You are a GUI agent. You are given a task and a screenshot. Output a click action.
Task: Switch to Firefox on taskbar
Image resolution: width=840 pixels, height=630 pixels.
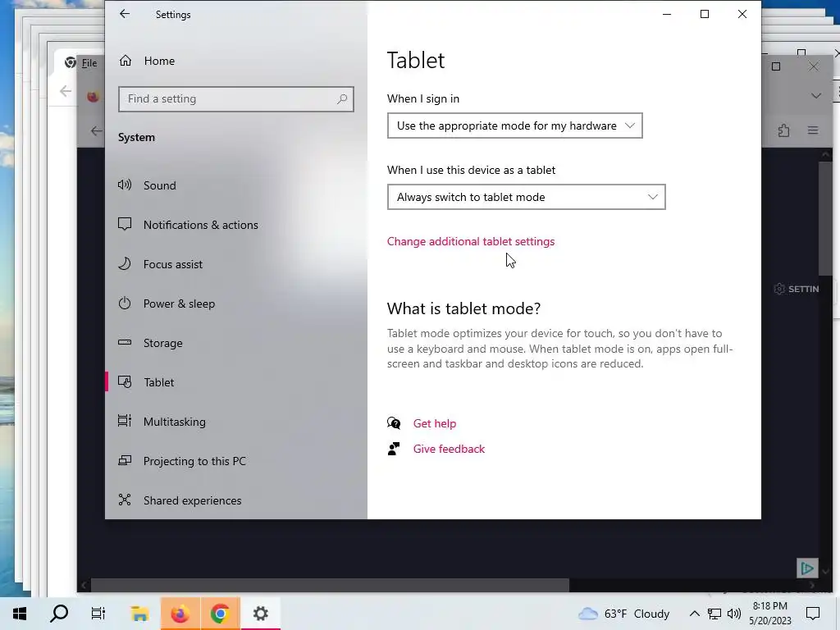coord(180,614)
